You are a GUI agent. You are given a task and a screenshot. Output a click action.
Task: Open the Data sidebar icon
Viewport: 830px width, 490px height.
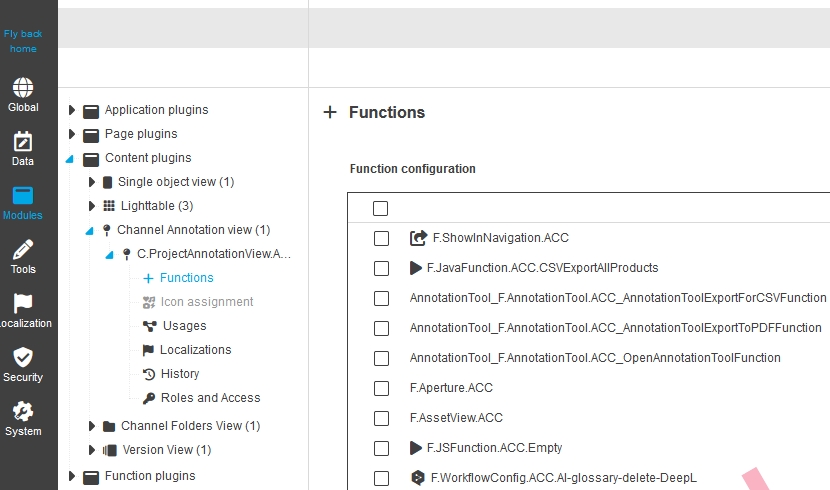(23, 142)
